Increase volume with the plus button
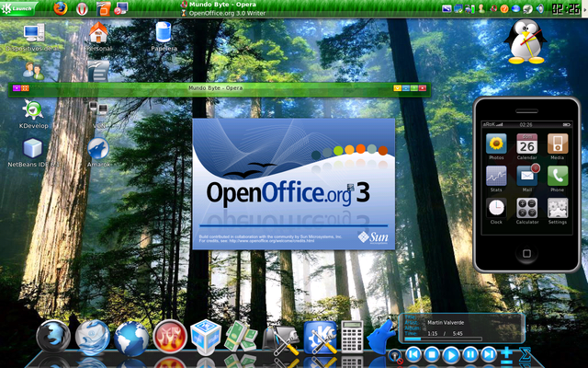The height and width of the screenshot is (368, 588). coord(506,352)
